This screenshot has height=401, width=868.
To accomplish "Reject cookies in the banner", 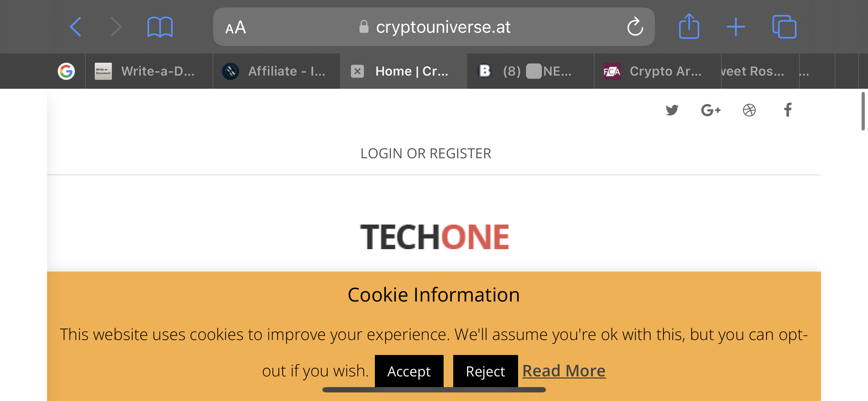I will pos(485,371).
